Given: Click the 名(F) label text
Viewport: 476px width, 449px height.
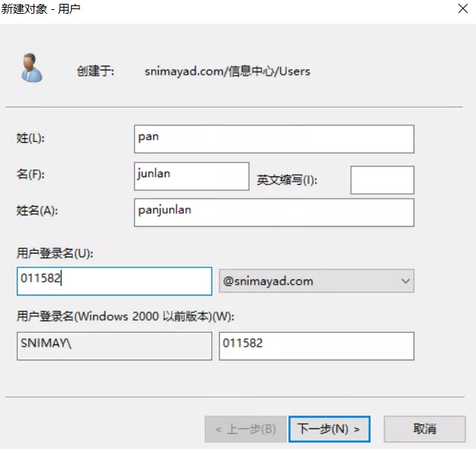Looking at the screenshot, I should pyautogui.click(x=31, y=175).
